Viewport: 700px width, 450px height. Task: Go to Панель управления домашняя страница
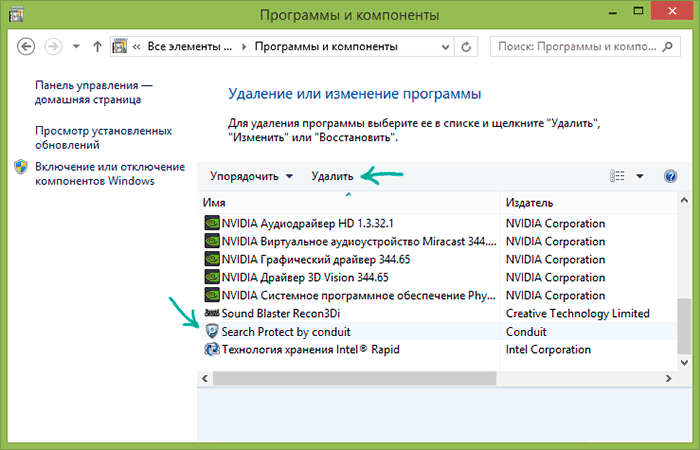(93, 92)
